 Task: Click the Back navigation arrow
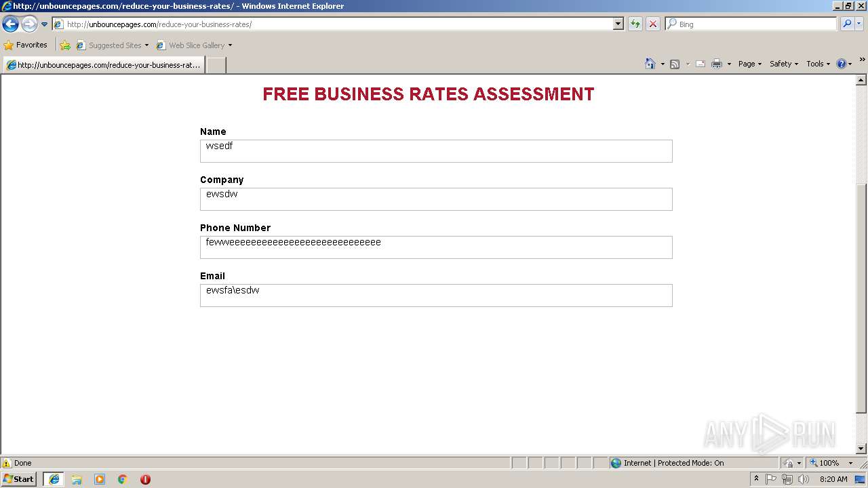pyautogui.click(x=10, y=24)
